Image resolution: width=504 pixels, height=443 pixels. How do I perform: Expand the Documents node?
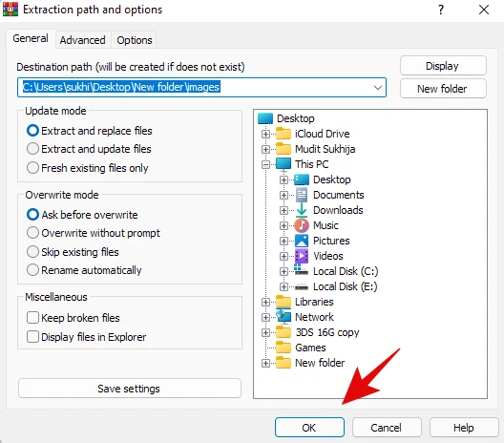(x=283, y=195)
